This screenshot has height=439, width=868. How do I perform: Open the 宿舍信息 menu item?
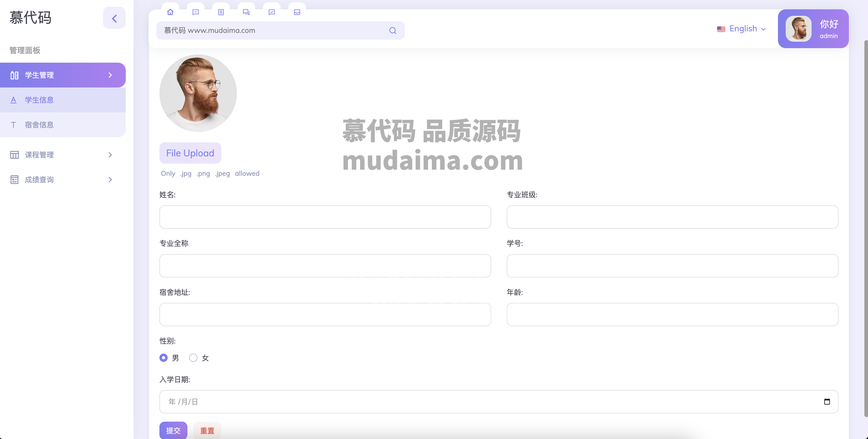pos(63,125)
